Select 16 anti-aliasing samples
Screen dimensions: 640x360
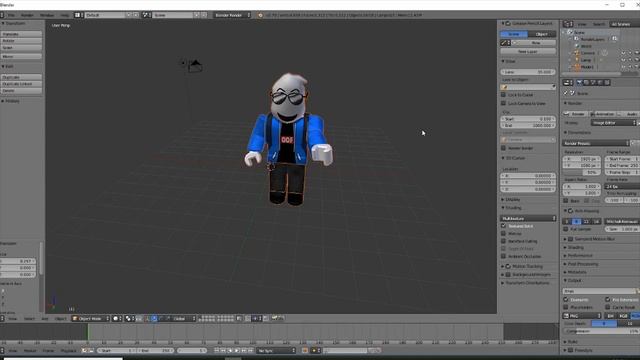pyautogui.click(x=596, y=221)
